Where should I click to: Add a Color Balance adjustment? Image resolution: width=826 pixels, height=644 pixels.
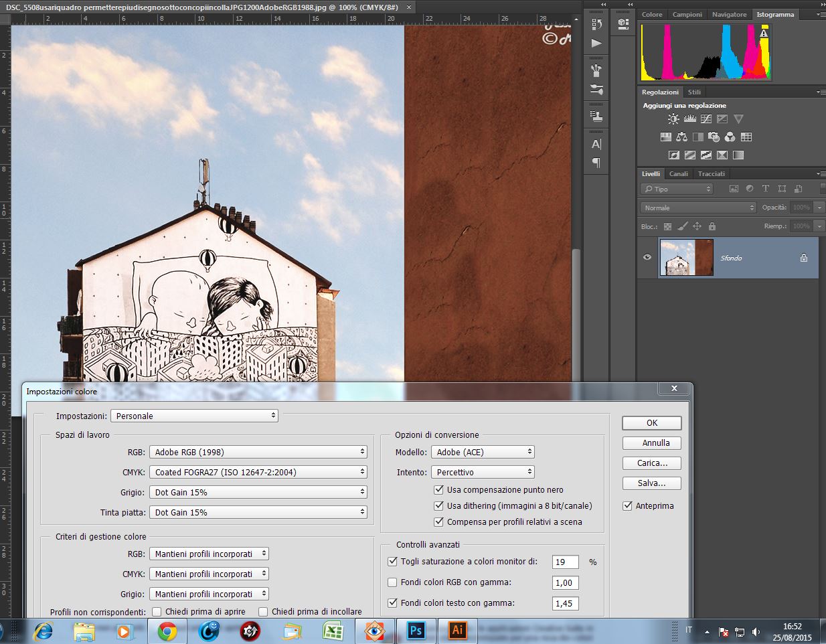(x=682, y=137)
